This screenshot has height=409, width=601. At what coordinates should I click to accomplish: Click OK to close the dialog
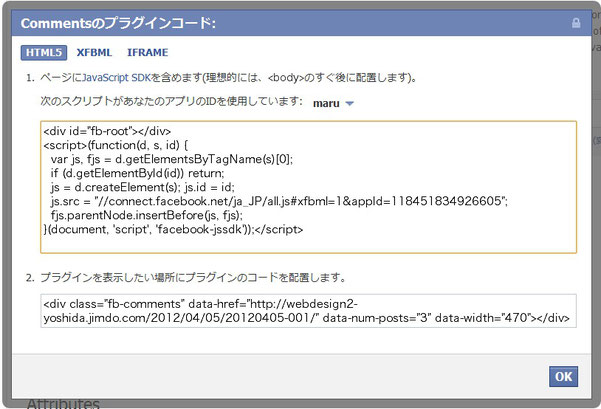(x=563, y=376)
